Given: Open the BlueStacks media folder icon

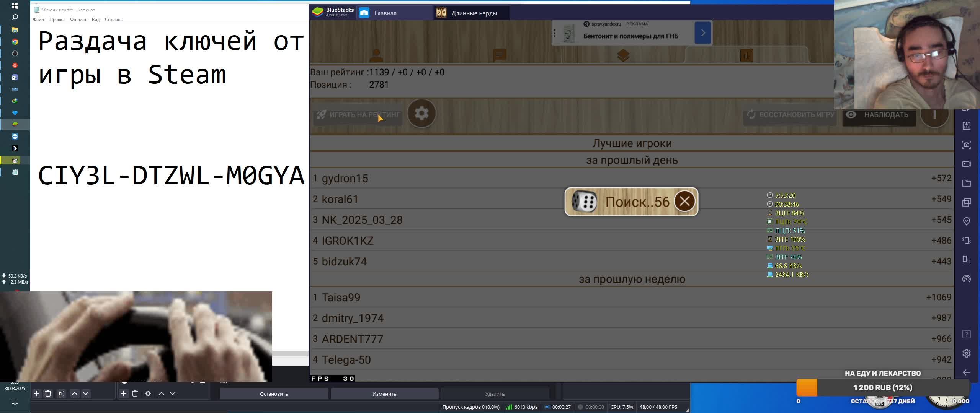Looking at the screenshot, I should pyautogui.click(x=967, y=183).
